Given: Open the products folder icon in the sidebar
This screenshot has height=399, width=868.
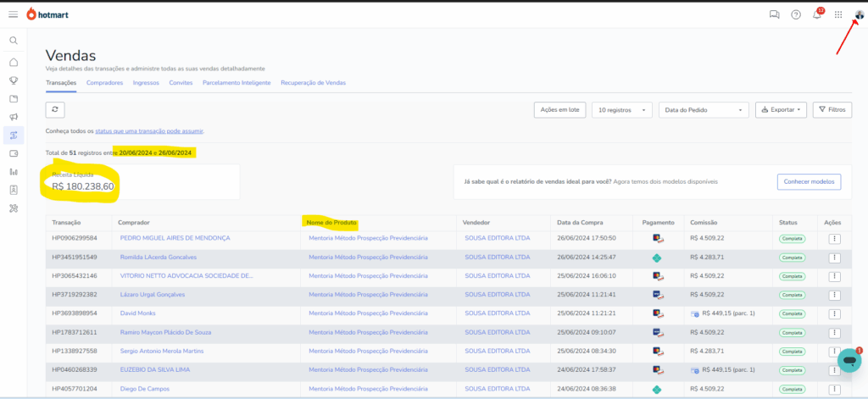Looking at the screenshot, I should 14,98.
